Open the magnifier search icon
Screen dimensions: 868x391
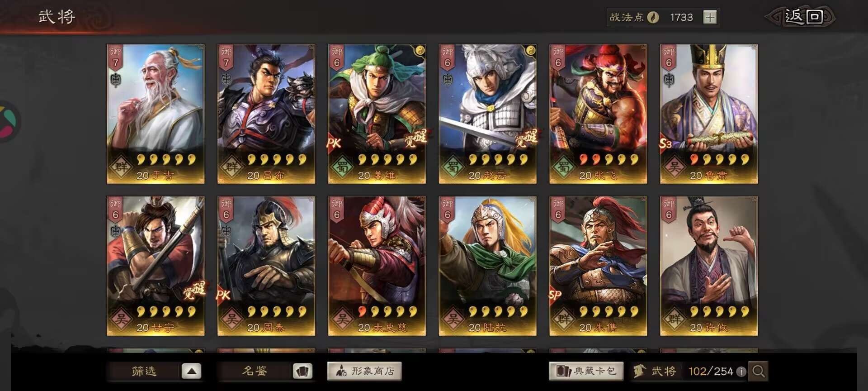(x=758, y=371)
